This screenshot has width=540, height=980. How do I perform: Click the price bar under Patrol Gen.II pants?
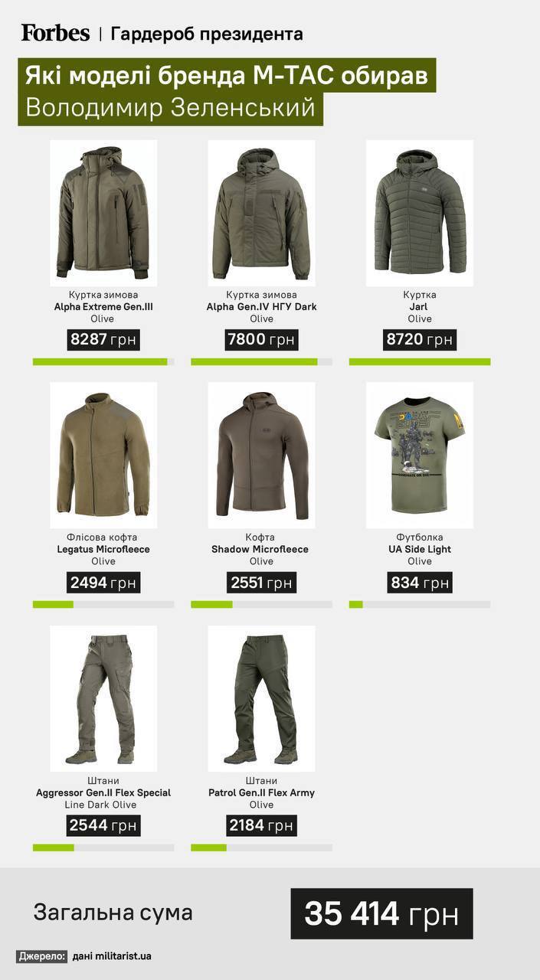(261, 848)
